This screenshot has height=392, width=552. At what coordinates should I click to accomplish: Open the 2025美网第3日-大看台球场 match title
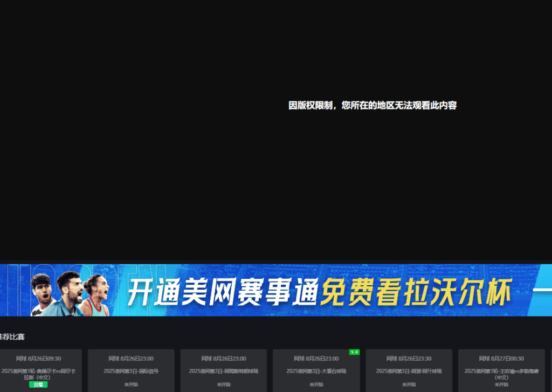point(316,371)
